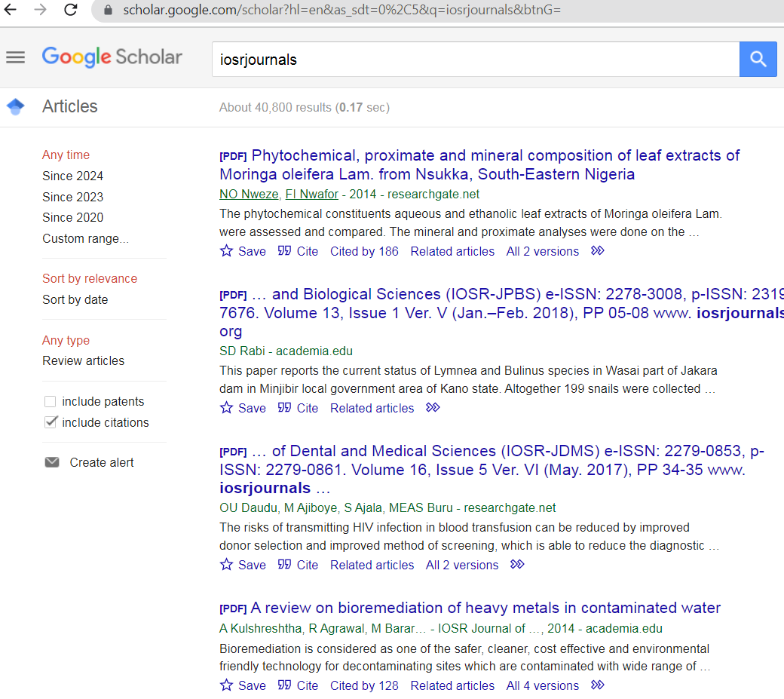Expand more options arrows for Moringa result
784x699 pixels.
coord(598,250)
